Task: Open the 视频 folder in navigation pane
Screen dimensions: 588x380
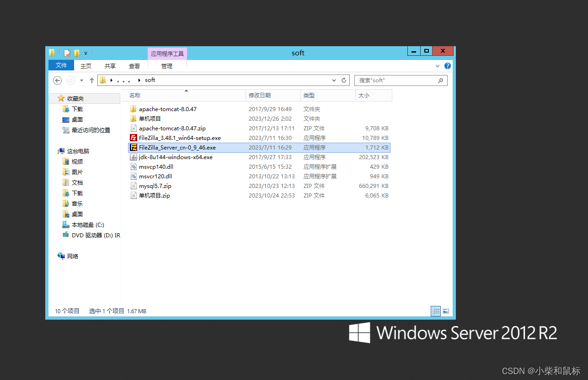Action: click(77, 162)
